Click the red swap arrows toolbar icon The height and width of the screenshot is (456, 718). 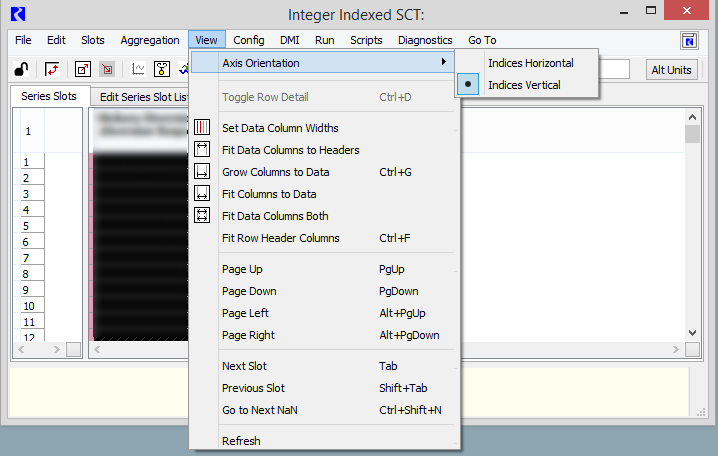pyautogui.click(x=51, y=69)
